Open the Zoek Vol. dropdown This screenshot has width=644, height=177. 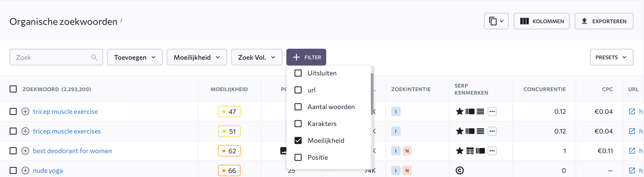tap(257, 57)
